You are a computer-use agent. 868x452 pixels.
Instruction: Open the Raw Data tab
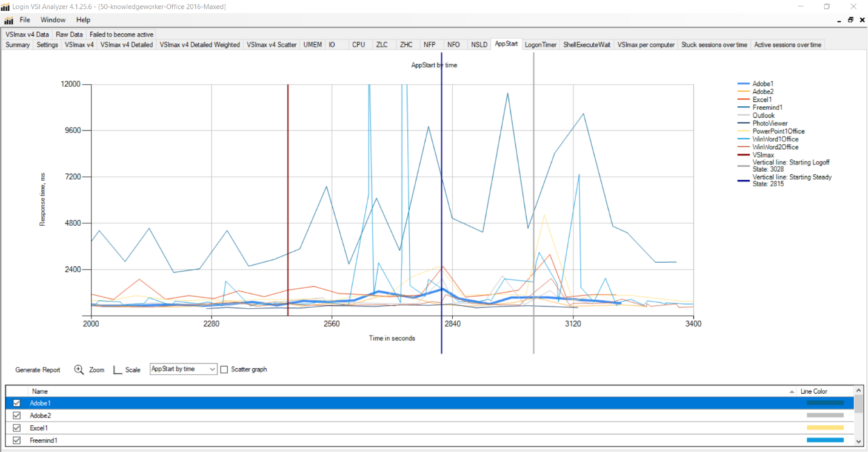pos(69,35)
